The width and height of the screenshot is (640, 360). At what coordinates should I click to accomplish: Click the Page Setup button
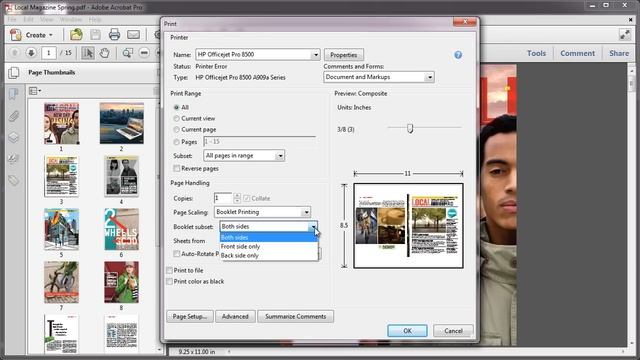[x=190, y=316]
